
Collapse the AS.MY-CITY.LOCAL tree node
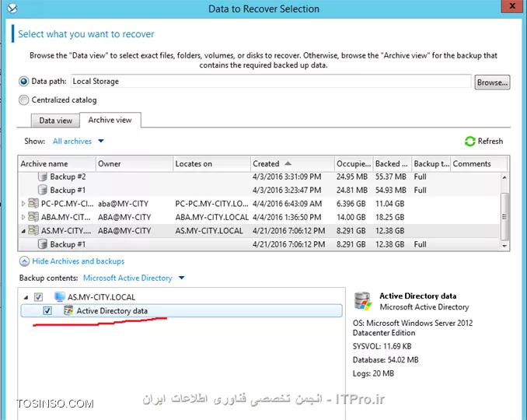click(26, 298)
